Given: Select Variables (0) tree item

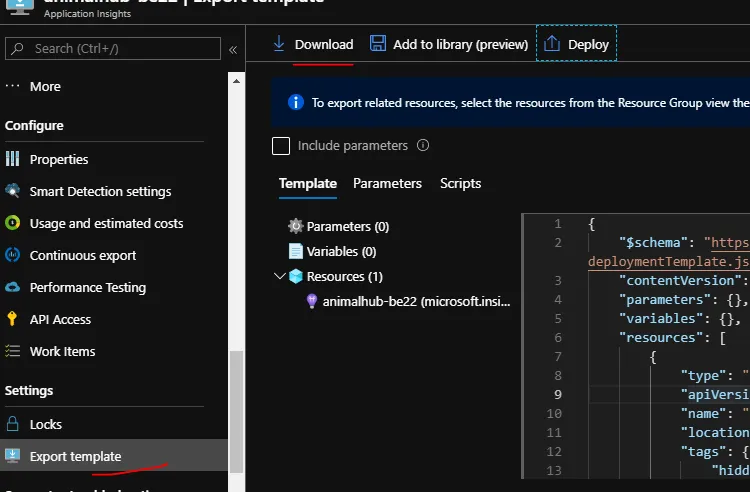Looking at the screenshot, I should pyautogui.click(x=341, y=251).
